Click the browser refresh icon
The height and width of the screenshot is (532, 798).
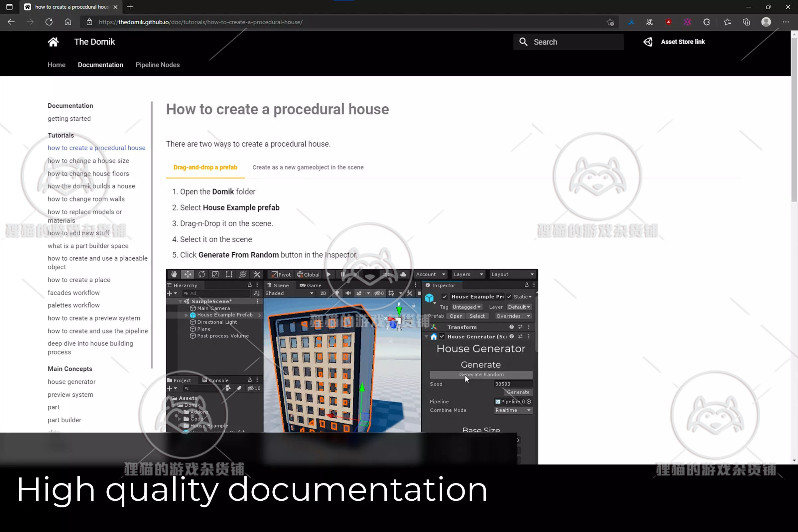[49, 22]
